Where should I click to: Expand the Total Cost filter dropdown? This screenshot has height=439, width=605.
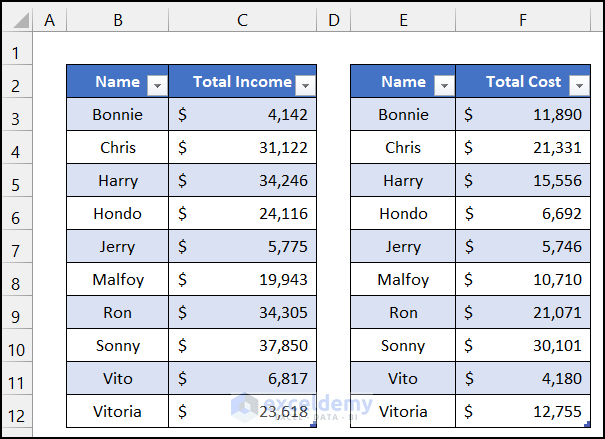[x=579, y=86]
